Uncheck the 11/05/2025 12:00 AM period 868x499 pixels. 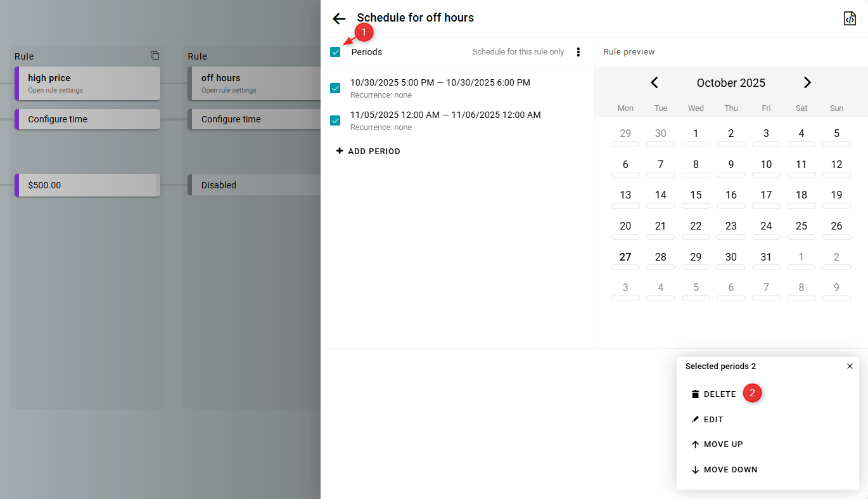coord(335,120)
